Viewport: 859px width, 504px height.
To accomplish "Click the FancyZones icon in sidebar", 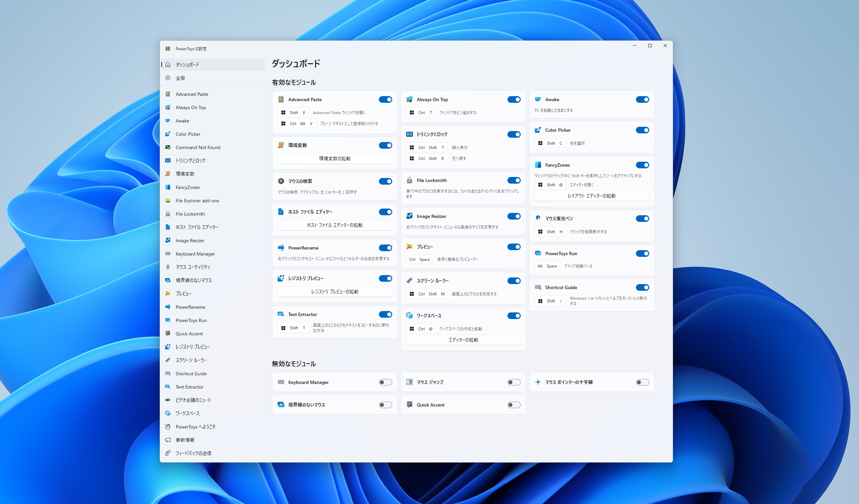I will click(168, 187).
